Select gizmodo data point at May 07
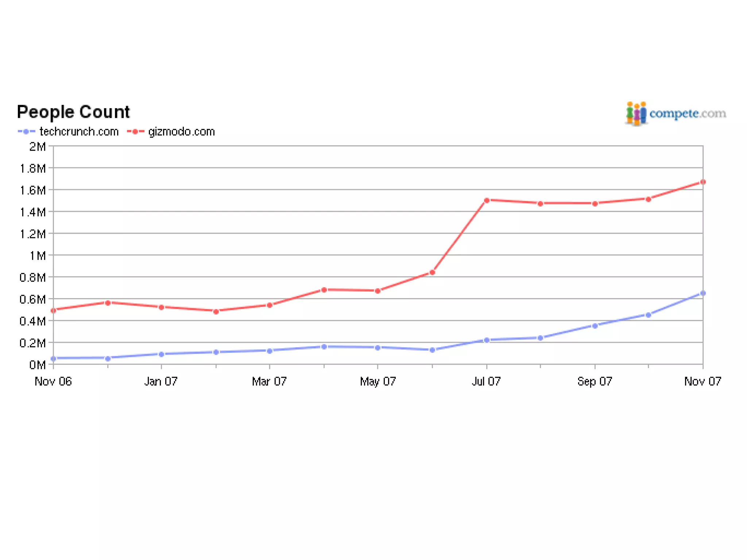The height and width of the screenshot is (560, 747). coord(378,291)
